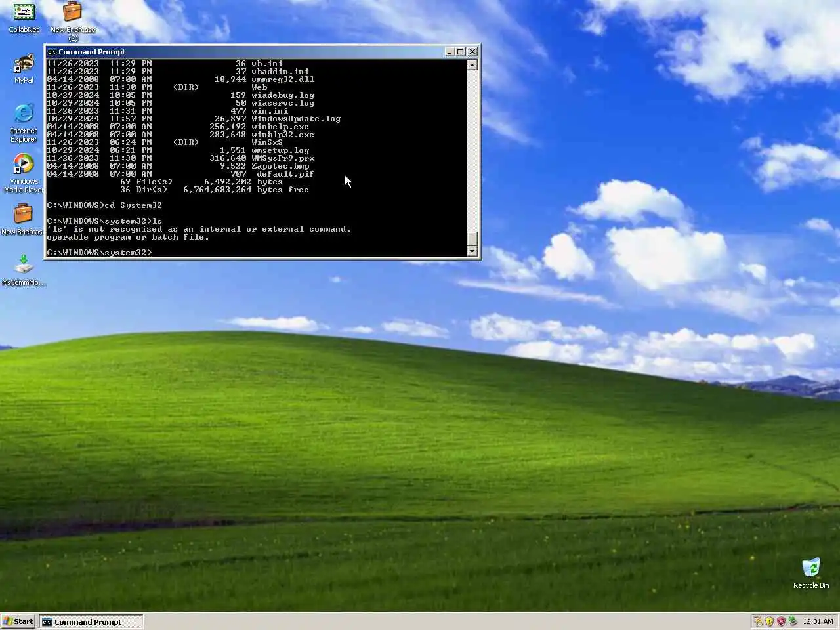The image size is (840, 630).
Task: Click the '_default.pif' file entry
Action: [x=283, y=174]
